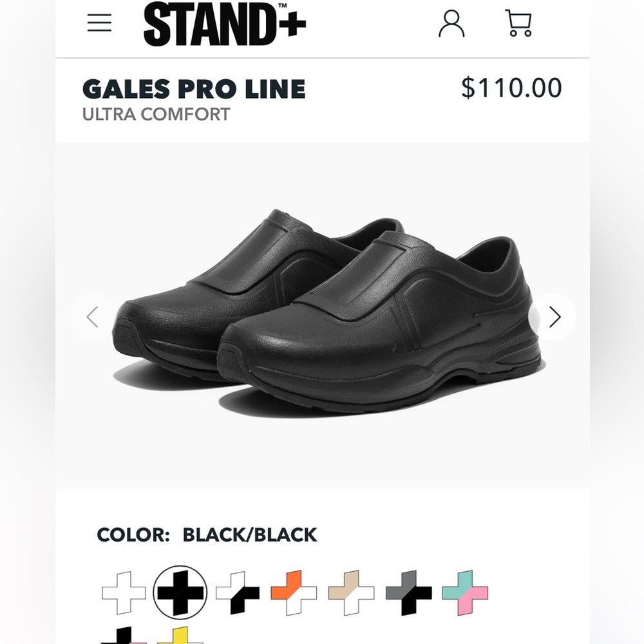The image size is (644, 644).
Task: Choose the beige colorway
Action: 351,593
